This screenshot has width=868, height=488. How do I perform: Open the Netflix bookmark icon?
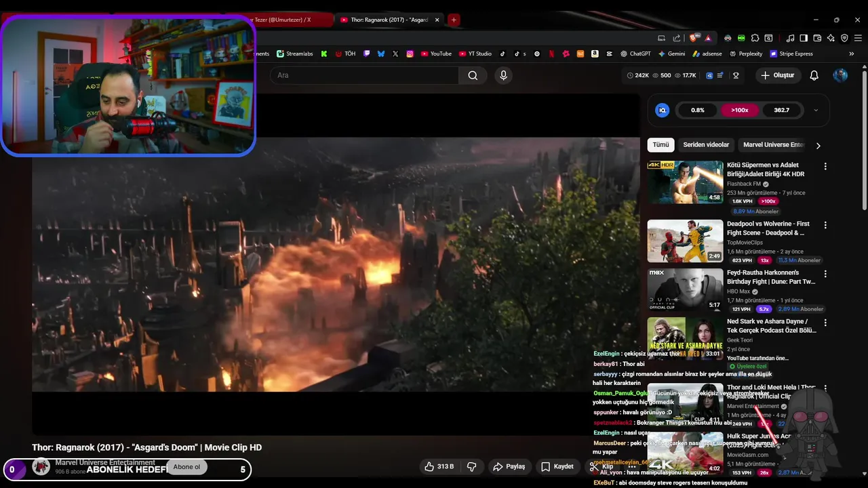click(x=551, y=54)
